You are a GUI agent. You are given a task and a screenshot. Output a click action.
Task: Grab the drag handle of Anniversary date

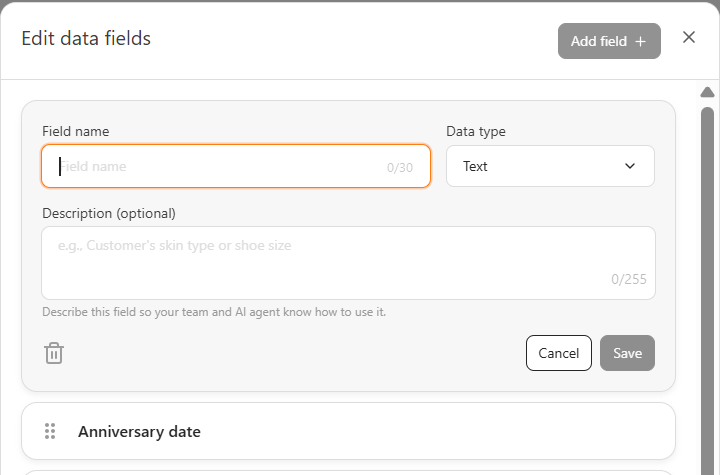pyautogui.click(x=50, y=431)
